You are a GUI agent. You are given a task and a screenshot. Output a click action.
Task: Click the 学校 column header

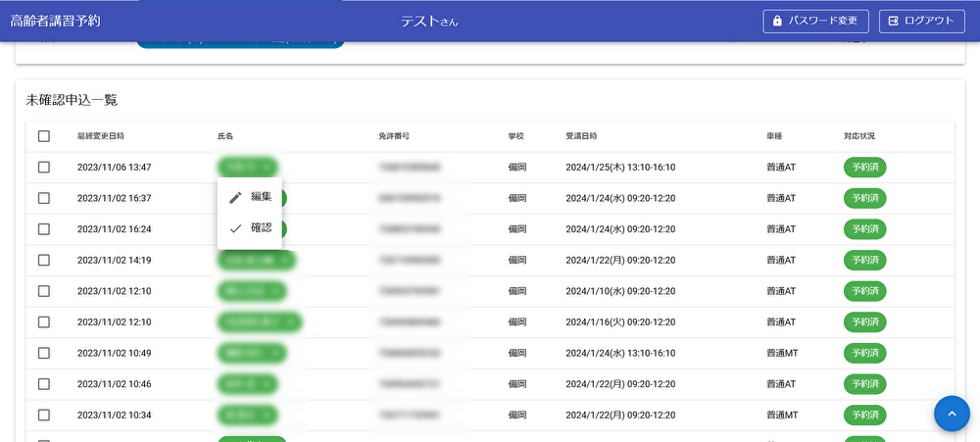[515, 136]
